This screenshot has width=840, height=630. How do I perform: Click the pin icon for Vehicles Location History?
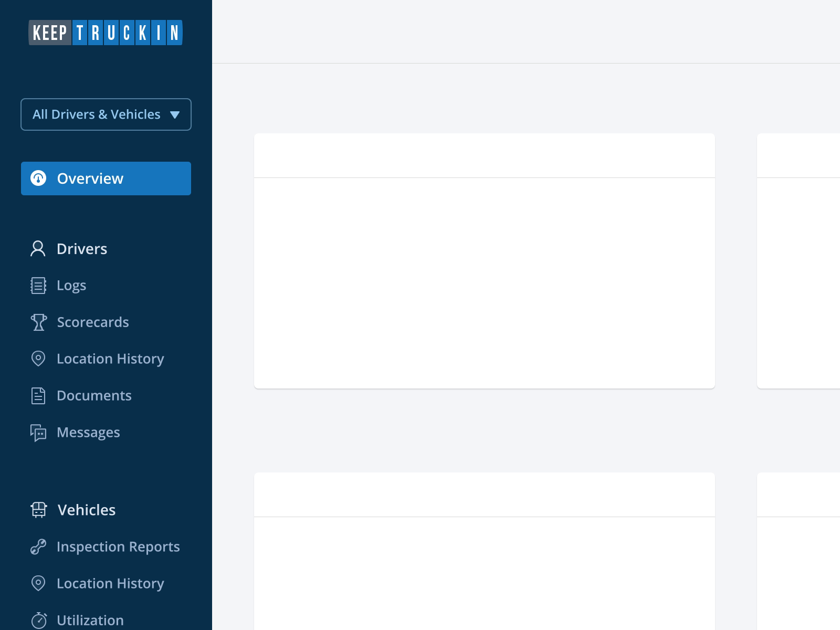(38, 584)
